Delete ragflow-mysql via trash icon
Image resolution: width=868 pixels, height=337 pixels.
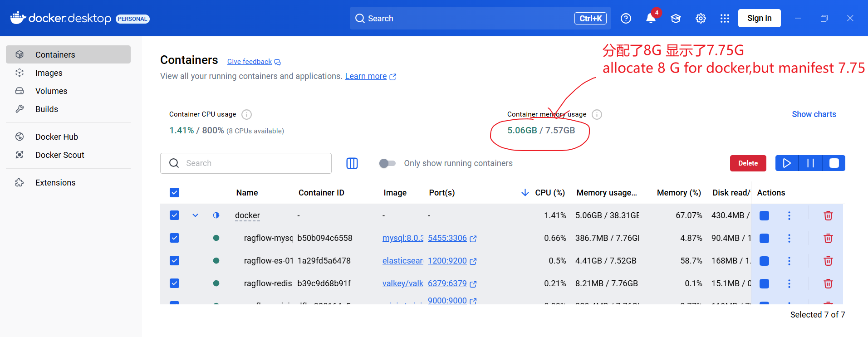pos(828,238)
